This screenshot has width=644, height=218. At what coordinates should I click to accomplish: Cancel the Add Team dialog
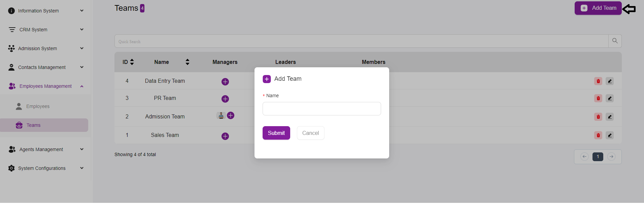pyautogui.click(x=310, y=133)
